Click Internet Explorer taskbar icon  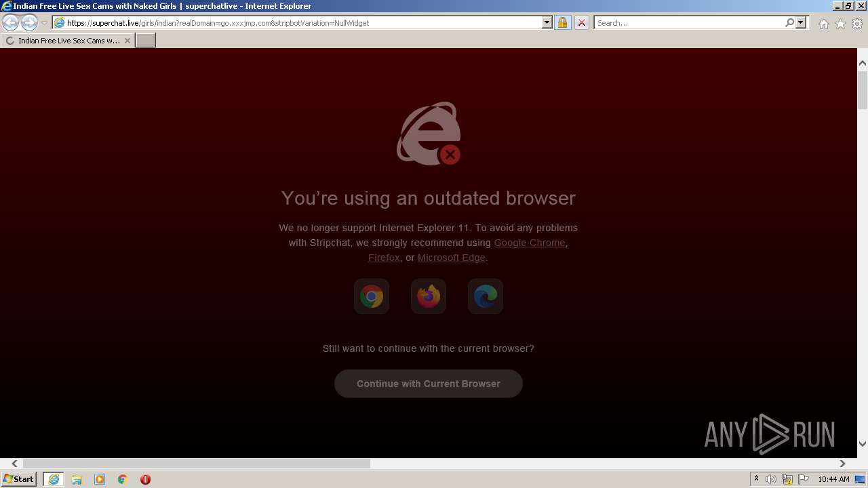(x=53, y=479)
